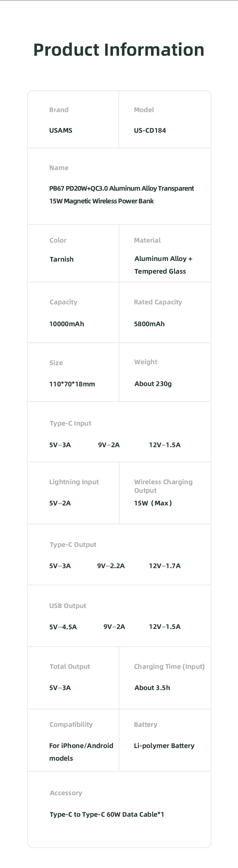The width and height of the screenshot is (238, 868).
Task: Select the 110*70*18mm size text
Action: (x=72, y=384)
